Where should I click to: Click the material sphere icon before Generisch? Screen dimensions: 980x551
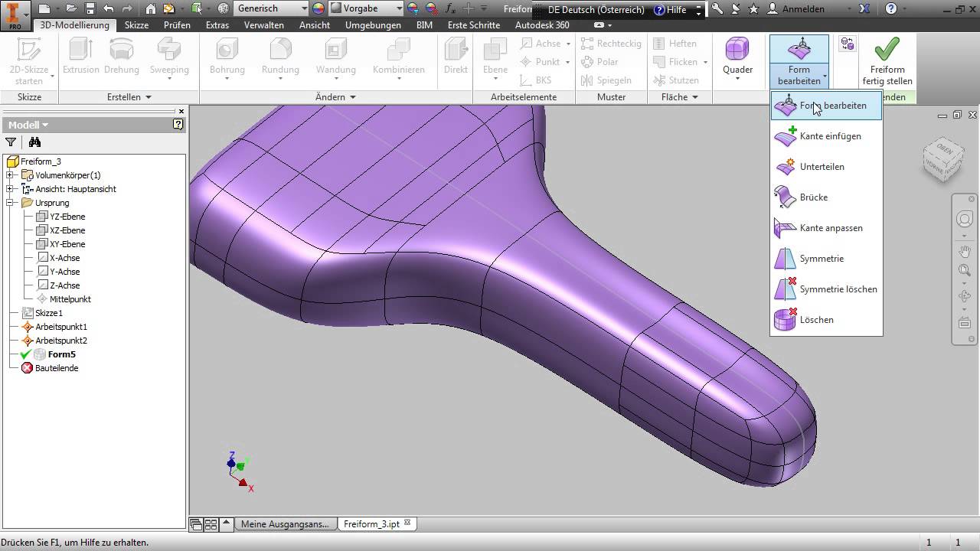224,9
